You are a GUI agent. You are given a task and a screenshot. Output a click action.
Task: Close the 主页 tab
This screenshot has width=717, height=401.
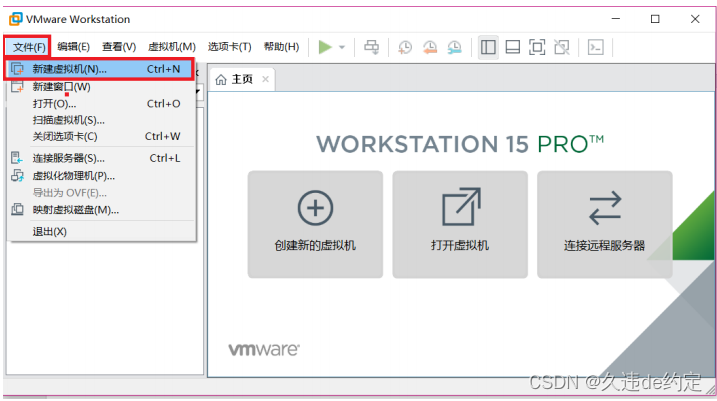[265, 80]
